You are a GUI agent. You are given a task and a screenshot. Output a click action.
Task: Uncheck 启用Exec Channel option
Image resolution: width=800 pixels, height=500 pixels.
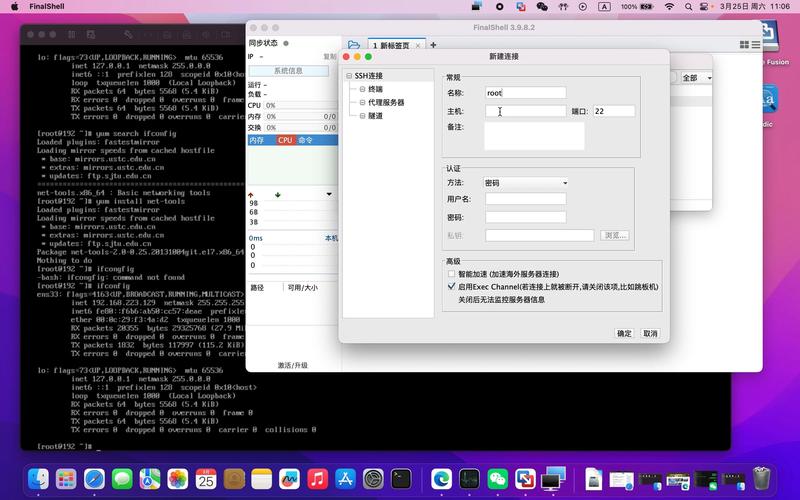click(452, 286)
